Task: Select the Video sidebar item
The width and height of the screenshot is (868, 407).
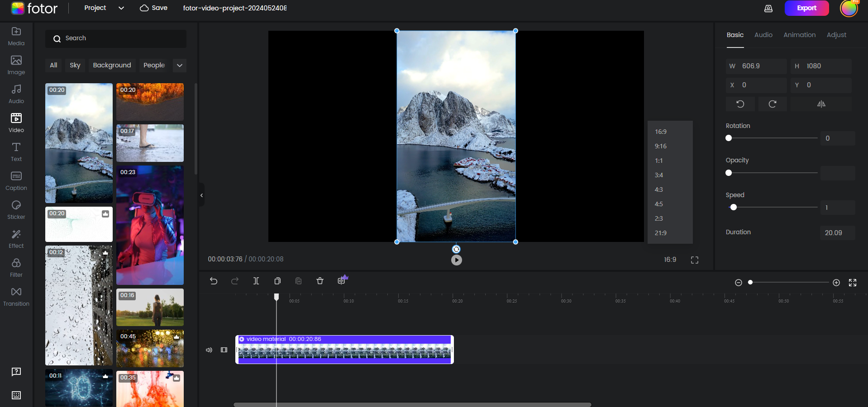Action: 16,123
